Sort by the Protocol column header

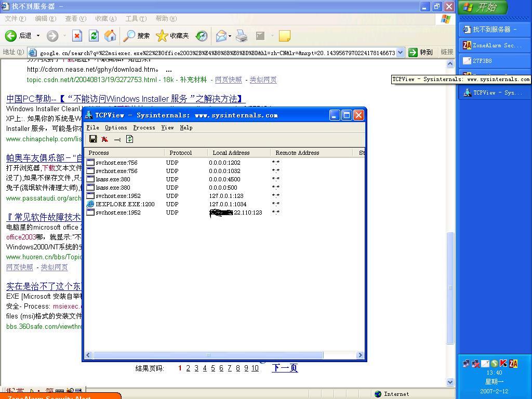185,153
